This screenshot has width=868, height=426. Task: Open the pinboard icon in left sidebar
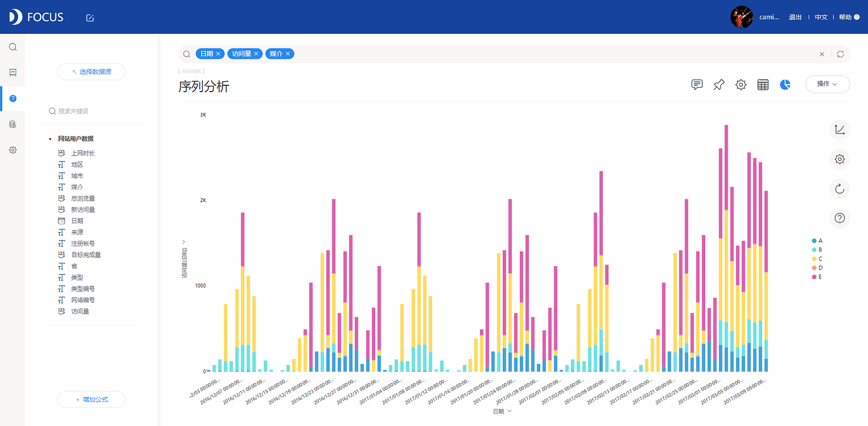(12, 72)
